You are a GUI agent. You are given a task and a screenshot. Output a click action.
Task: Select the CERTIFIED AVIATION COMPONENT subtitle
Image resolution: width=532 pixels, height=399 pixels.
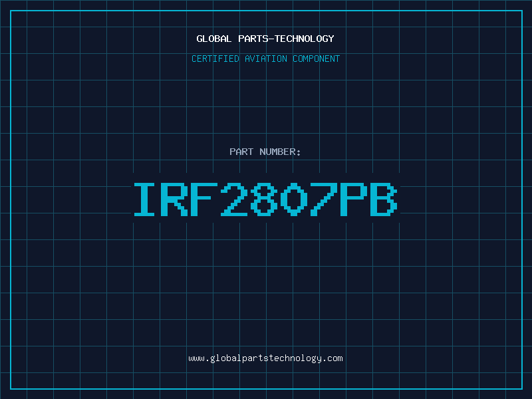point(265,59)
